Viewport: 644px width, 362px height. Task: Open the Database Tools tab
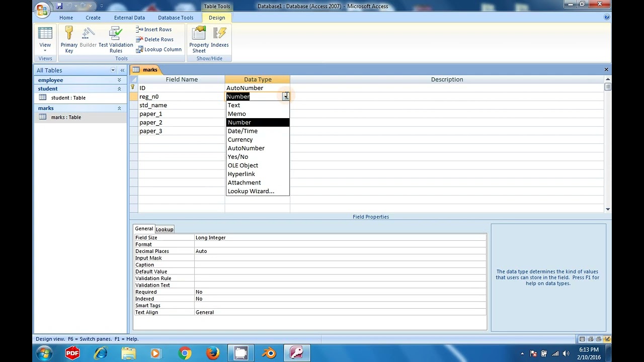click(176, 18)
